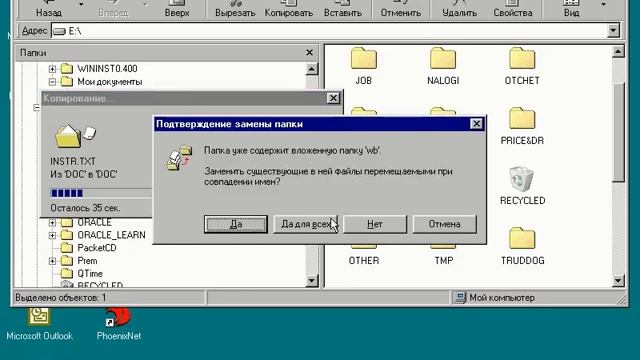This screenshot has height=360, width=640.
Task: Collapse the Мои документы tree node
Action: pos(52,82)
